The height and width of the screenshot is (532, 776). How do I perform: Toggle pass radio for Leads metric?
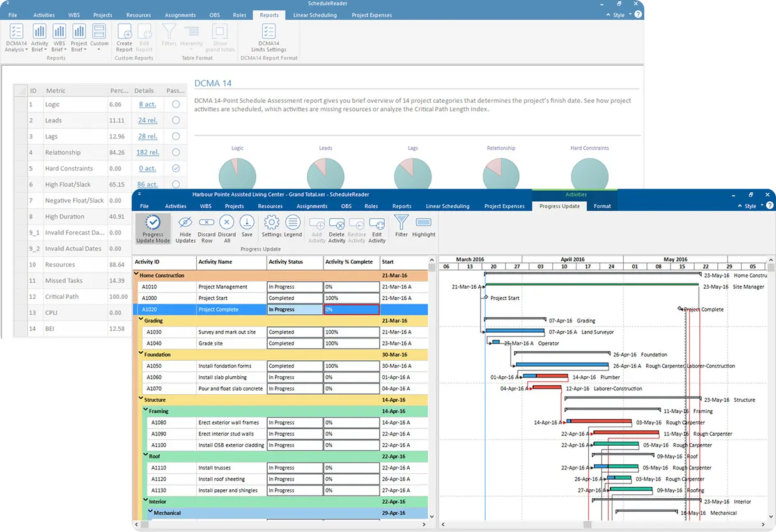[x=176, y=120]
